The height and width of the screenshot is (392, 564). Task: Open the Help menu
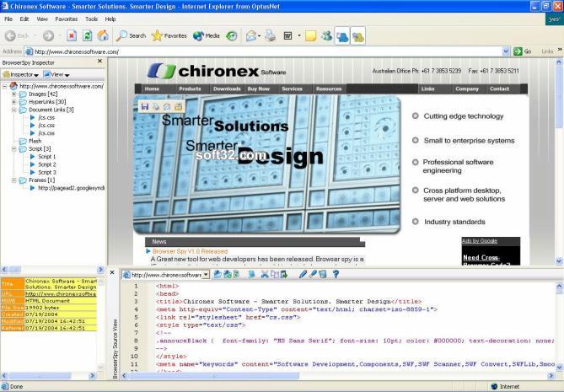click(110, 19)
